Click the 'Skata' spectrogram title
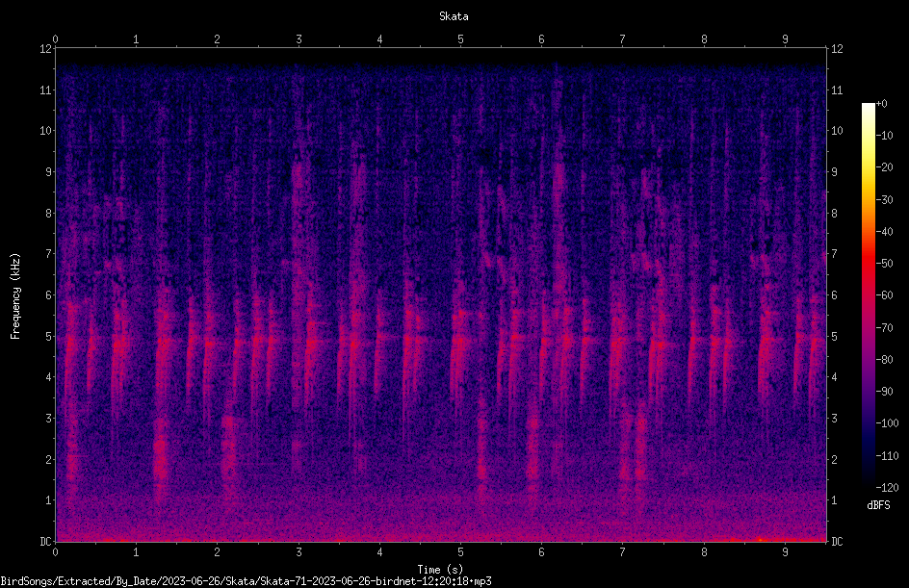 pyautogui.click(x=454, y=16)
